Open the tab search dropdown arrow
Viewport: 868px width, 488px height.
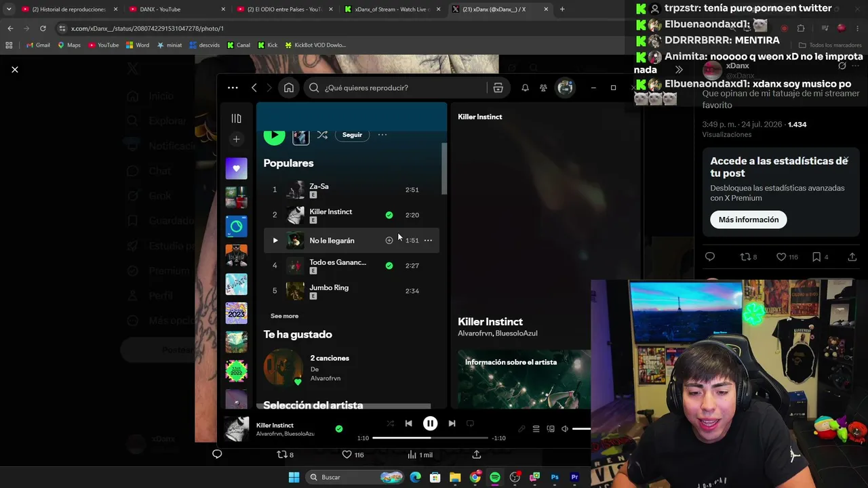click(x=8, y=9)
